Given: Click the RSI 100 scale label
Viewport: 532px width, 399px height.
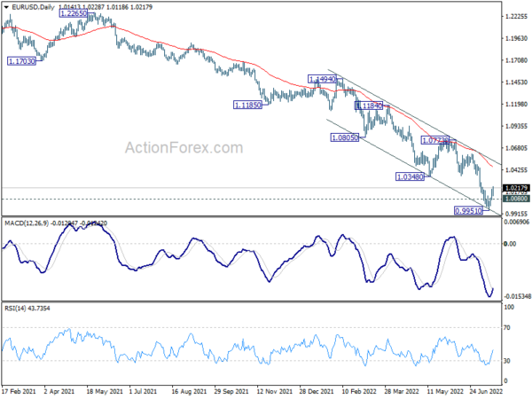Looking at the screenshot, I should (509, 307).
